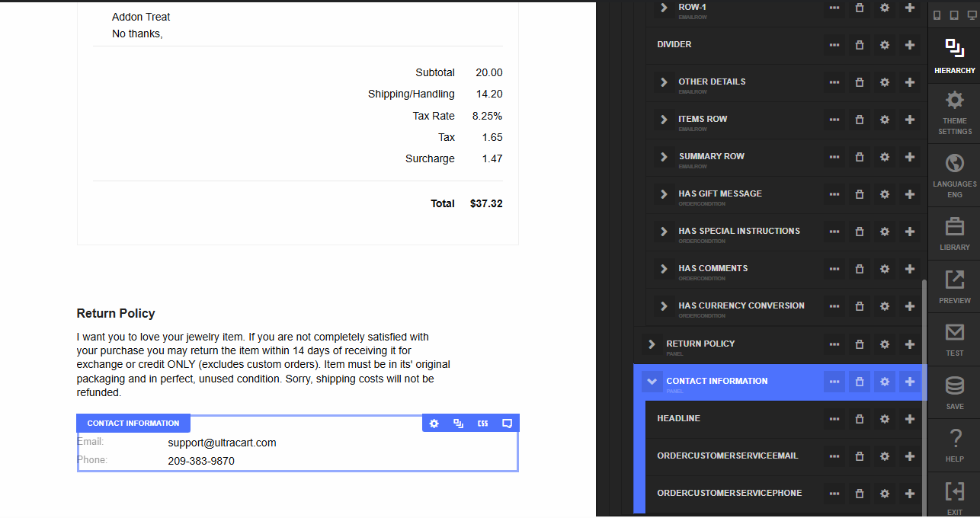Expand the Has Gift Message node
This screenshot has width=980, height=518.
(664, 194)
